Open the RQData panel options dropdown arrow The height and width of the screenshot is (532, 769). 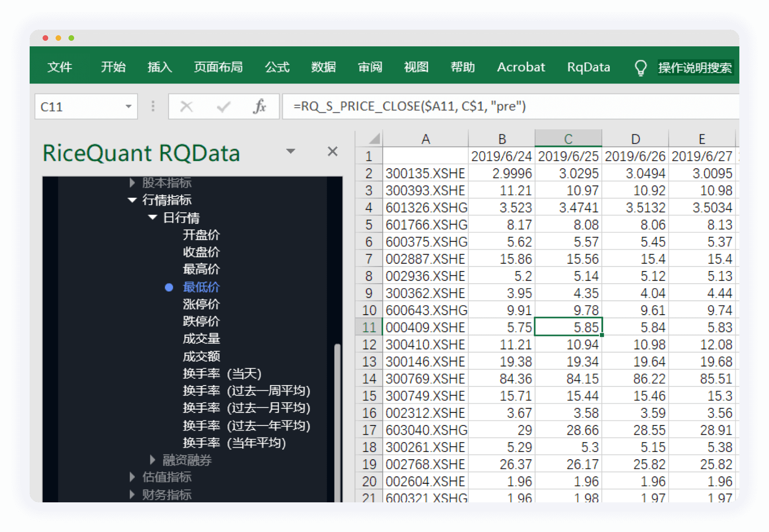[x=290, y=152]
